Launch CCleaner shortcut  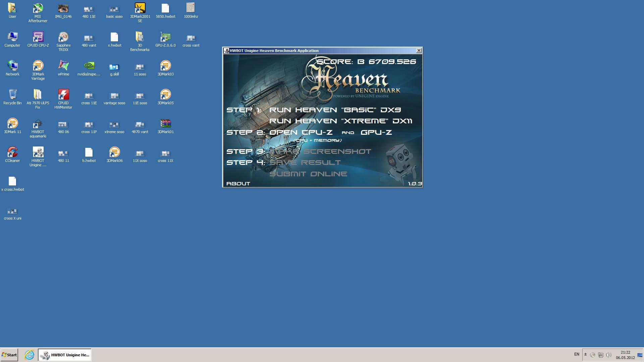pyautogui.click(x=12, y=155)
